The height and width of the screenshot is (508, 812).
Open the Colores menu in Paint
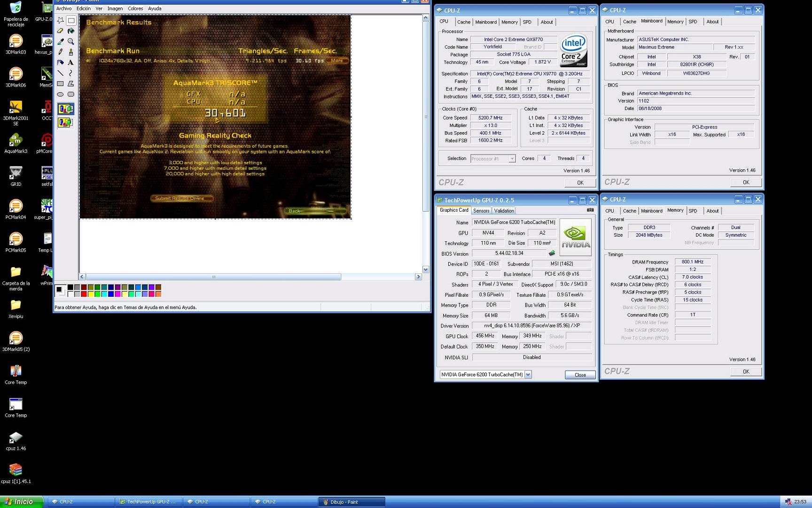coord(135,8)
